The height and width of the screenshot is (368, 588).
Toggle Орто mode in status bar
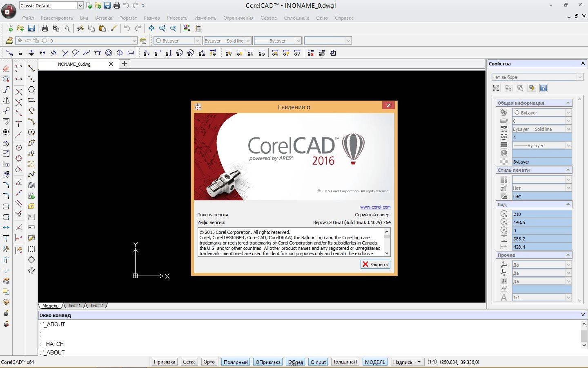click(209, 362)
